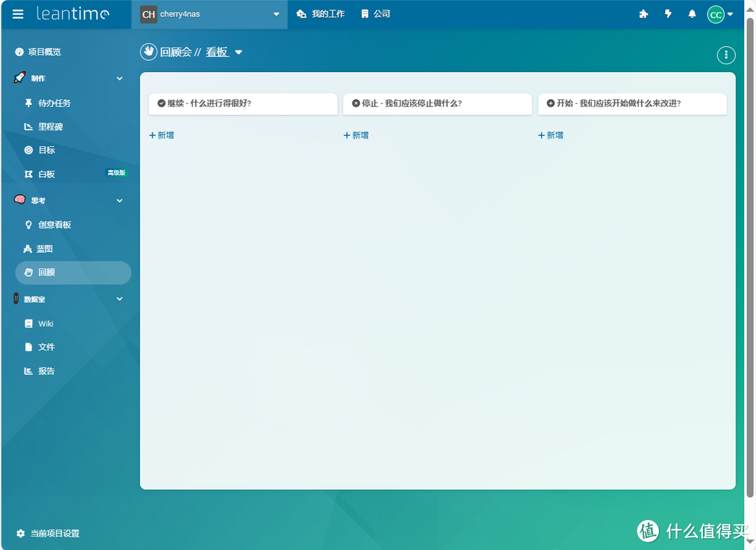Open the three-dot options menu on the board
The height and width of the screenshot is (550, 756).
click(x=726, y=55)
